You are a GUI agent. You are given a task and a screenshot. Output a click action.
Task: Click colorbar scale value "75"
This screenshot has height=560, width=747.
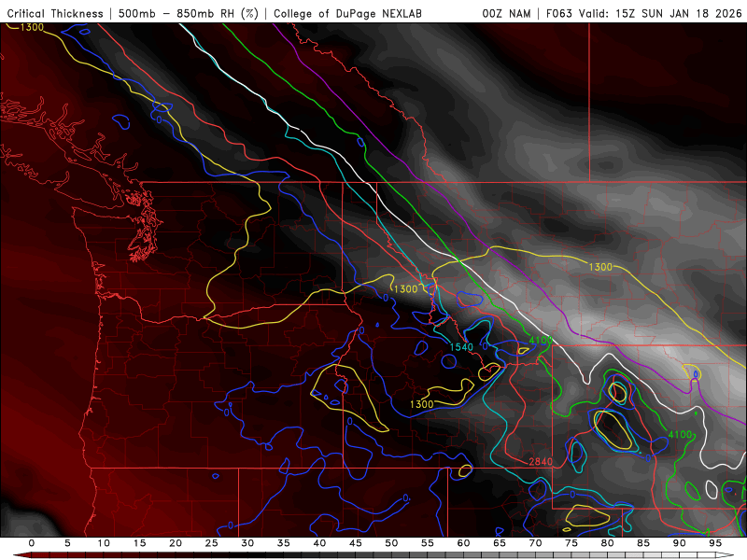571,543
